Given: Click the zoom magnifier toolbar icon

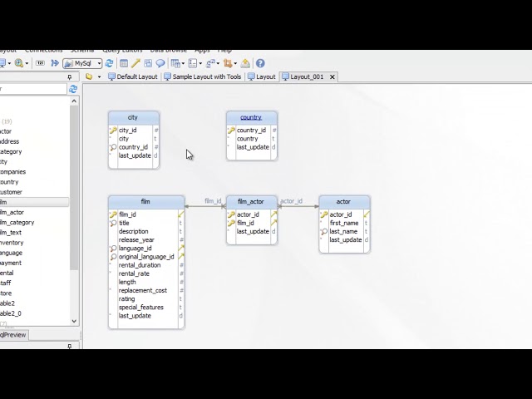Looking at the screenshot, I should [x=19, y=63].
